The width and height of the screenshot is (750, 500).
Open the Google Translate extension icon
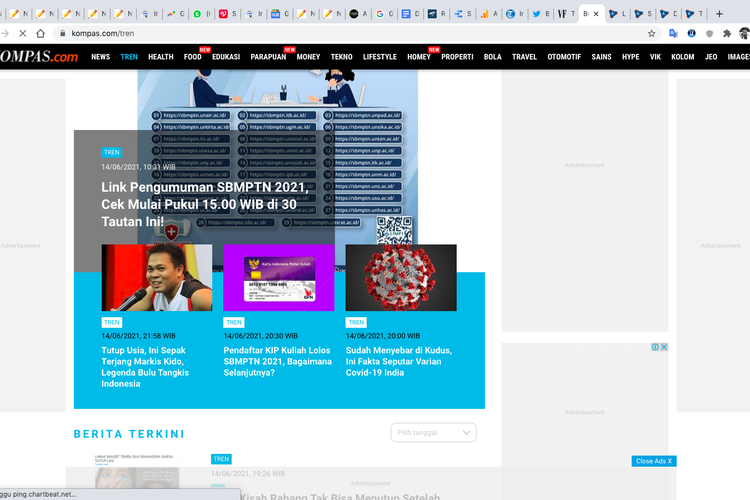coord(673,33)
